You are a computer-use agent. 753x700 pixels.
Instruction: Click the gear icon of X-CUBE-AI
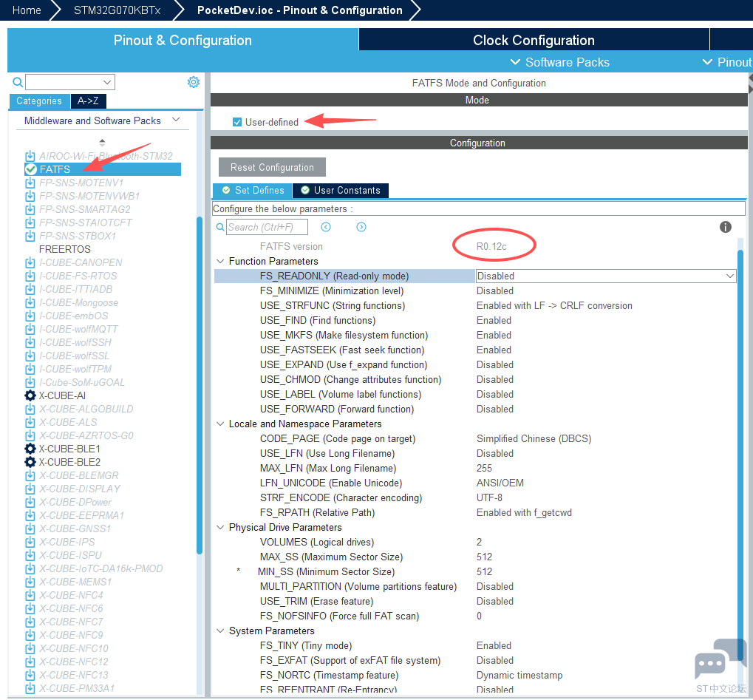coord(30,396)
